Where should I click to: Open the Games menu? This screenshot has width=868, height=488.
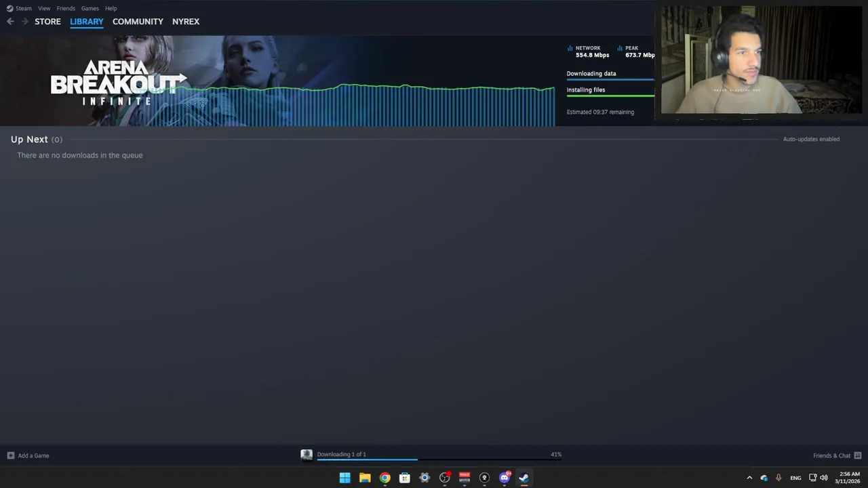coord(90,8)
